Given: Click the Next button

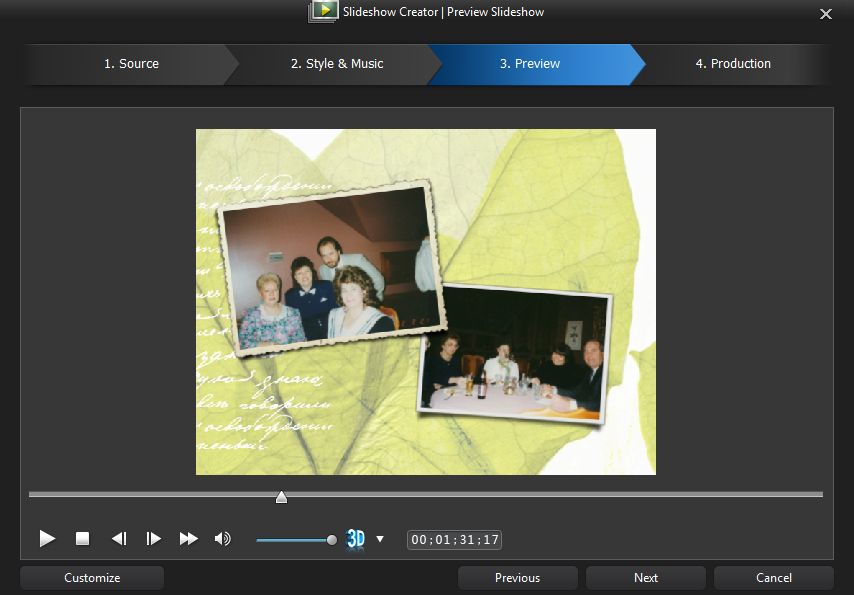Looking at the screenshot, I should point(646,578).
